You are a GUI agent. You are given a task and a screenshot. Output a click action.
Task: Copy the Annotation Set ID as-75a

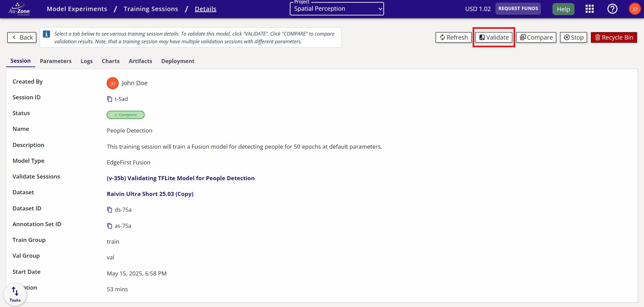tap(109, 226)
